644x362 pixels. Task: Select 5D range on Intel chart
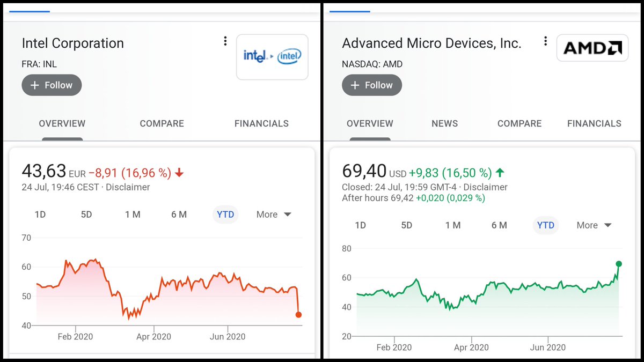pyautogui.click(x=86, y=215)
